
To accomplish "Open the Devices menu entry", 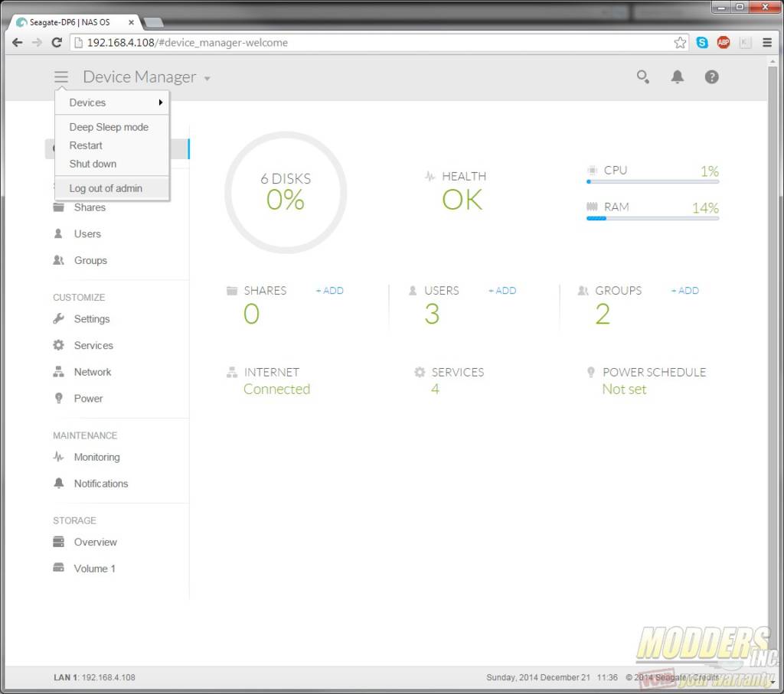I will click(x=112, y=103).
